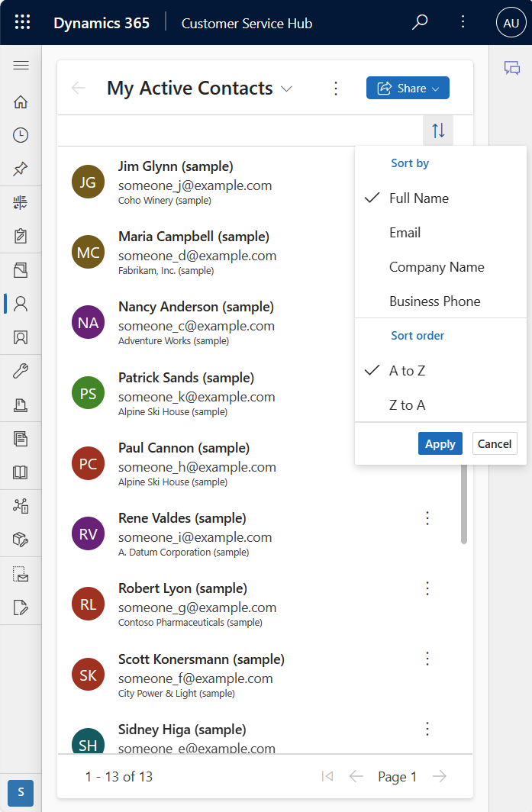Image resolution: width=532 pixels, height=812 pixels.
Task: Click City Power & Light (sample) text
Action: pos(176,694)
